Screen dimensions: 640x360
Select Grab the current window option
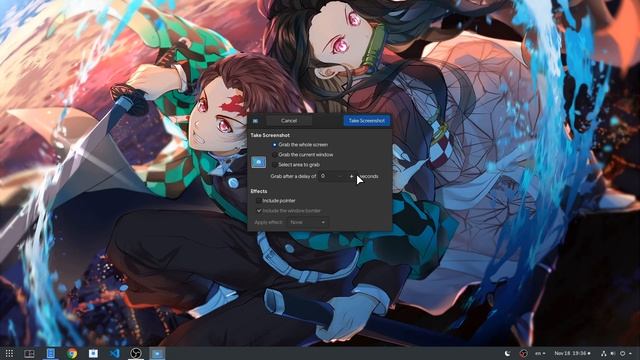click(x=303, y=155)
